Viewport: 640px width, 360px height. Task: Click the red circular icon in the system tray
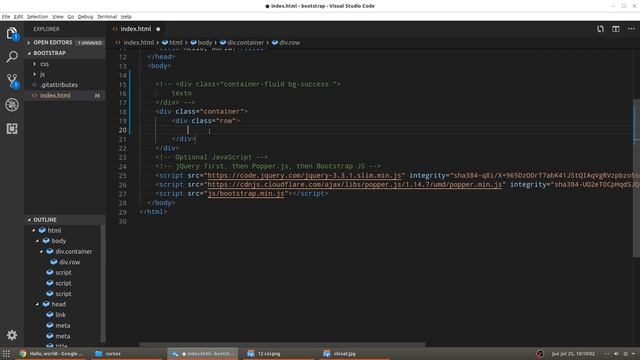540,353
